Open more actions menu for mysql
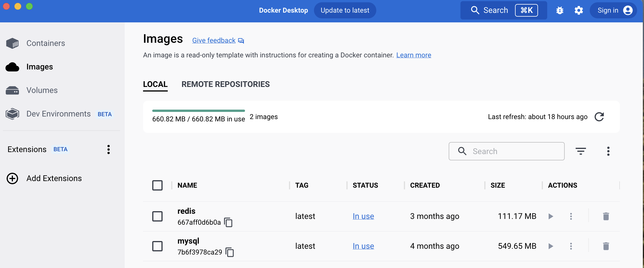Image resolution: width=644 pixels, height=268 pixels. click(x=571, y=246)
